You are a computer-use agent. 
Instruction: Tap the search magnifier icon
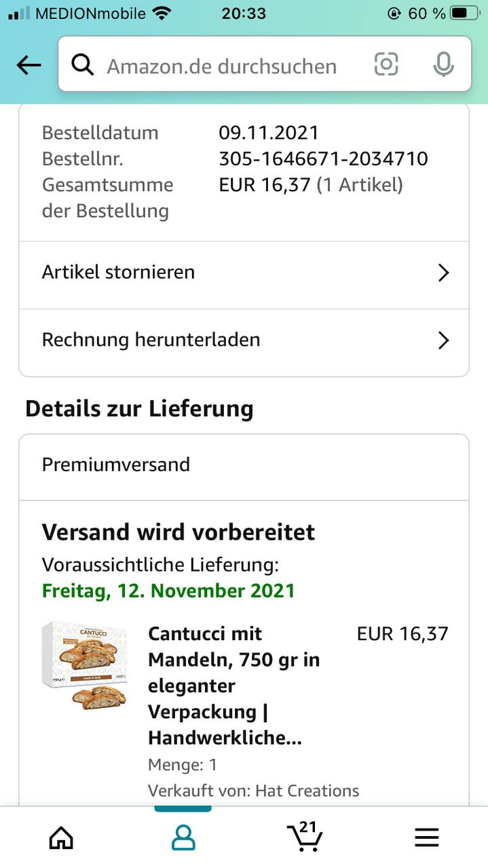(x=82, y=65)
